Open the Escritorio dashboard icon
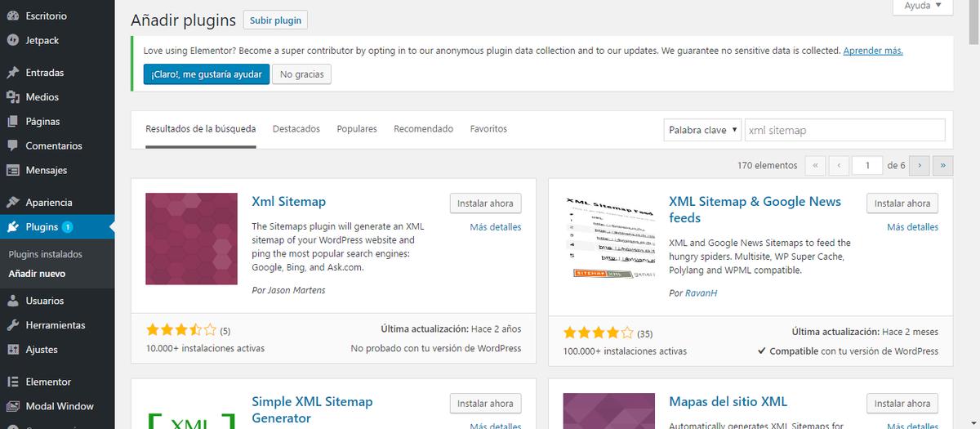The image size is (980, 429). click(x=12, y=16)
